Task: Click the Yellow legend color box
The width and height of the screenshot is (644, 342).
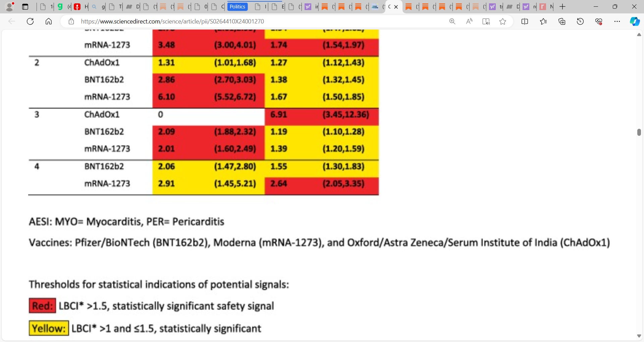Action: [x=49, y=328]
